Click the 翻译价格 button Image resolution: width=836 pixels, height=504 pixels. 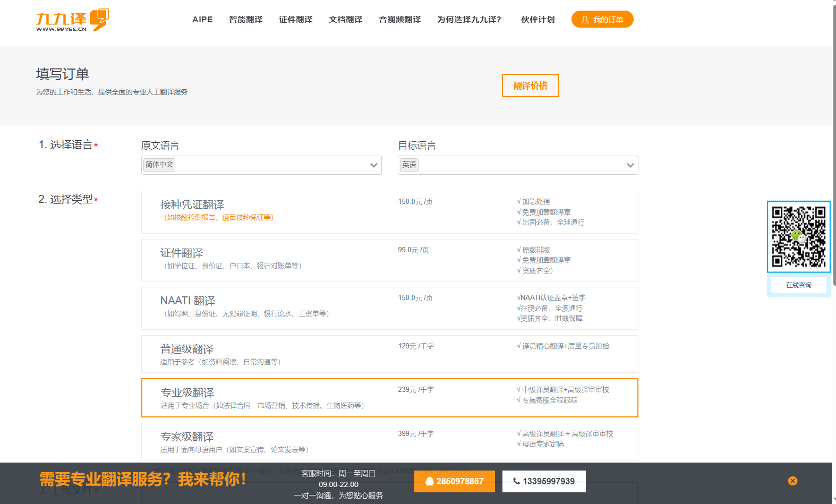click(530, 86)
